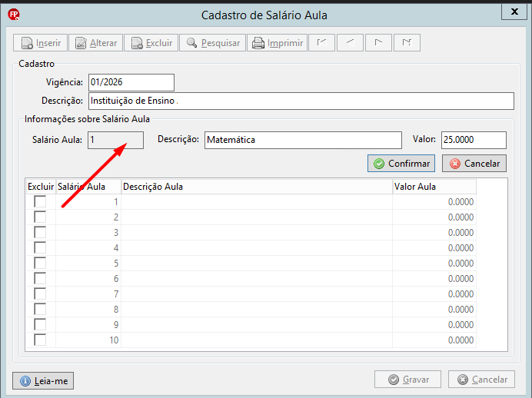The width and height of the screenshot is (532, 398).
Task: Click the Alterar edit icon button
Action: pyautogui.click(x=95, y=43)
